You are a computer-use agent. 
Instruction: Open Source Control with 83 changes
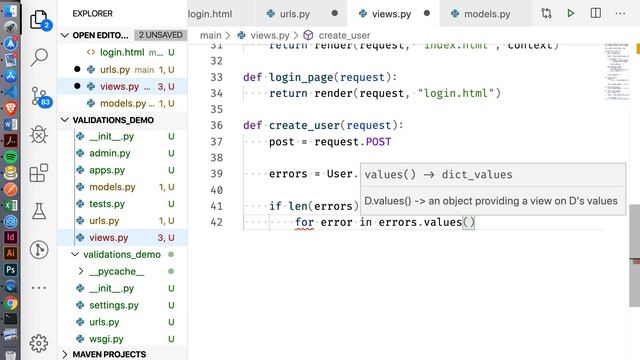40,97
